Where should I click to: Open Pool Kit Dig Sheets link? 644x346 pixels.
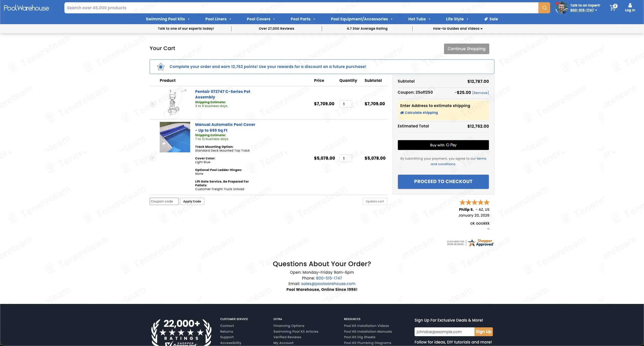[x=359, y=337]
